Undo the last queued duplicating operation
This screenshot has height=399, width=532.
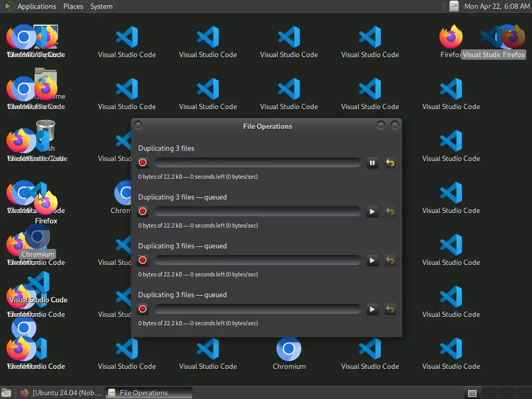pos(390,310)
